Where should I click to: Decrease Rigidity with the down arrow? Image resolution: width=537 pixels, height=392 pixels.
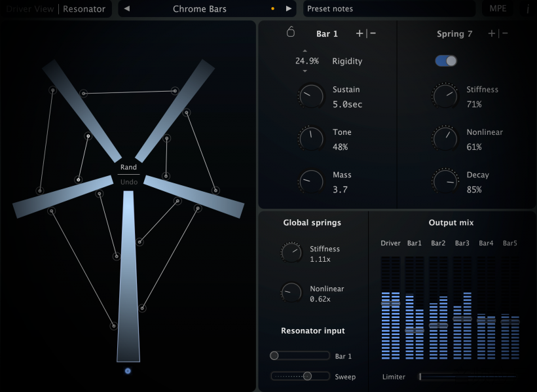305,71
